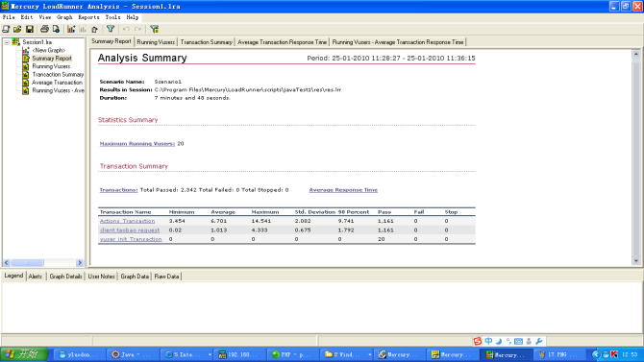Open Running Vusers - Average Transaction Response Time tab
Image resolution: width=644 pixels, height=362 pixels.
click(x=398, y=42)
